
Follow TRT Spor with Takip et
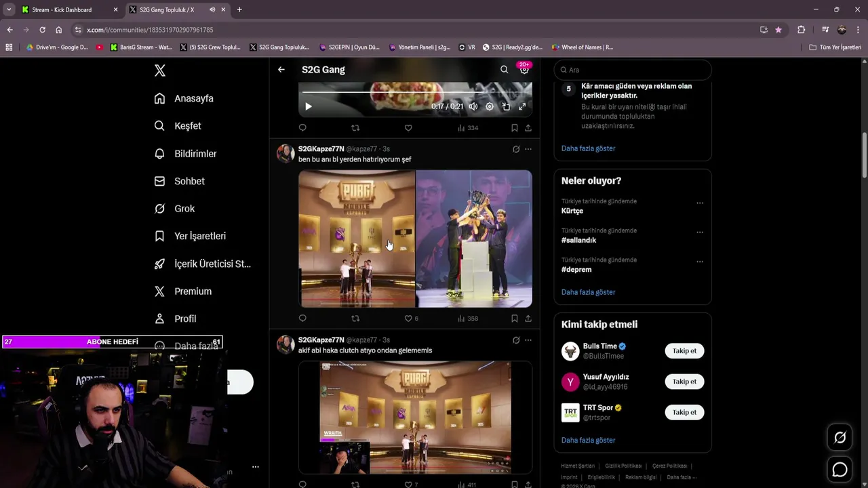click(x=684, y=412)
